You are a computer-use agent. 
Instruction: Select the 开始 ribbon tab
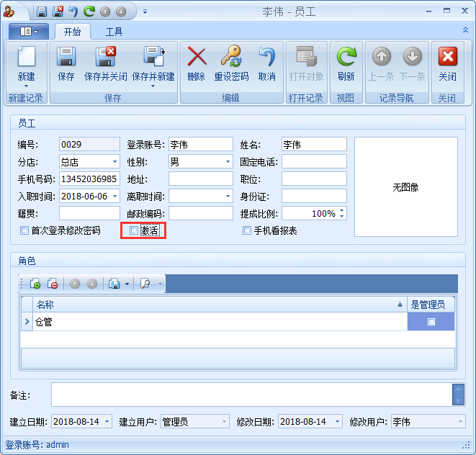[x=72, y=32]
